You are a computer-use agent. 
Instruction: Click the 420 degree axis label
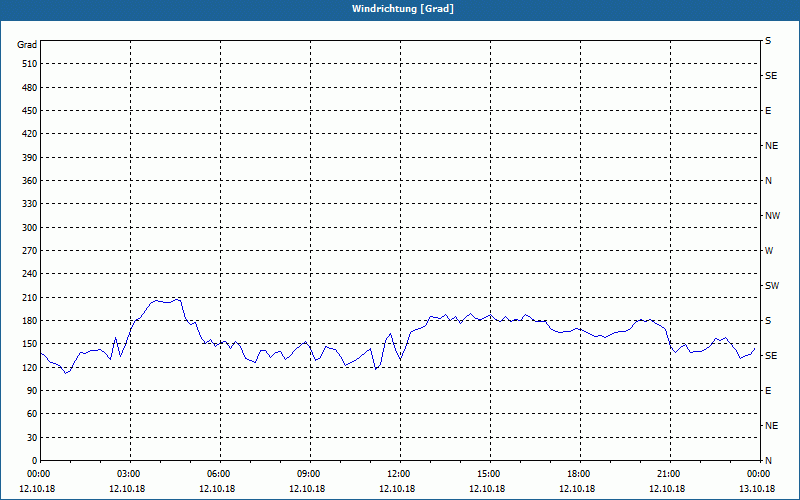coord(30,134)
